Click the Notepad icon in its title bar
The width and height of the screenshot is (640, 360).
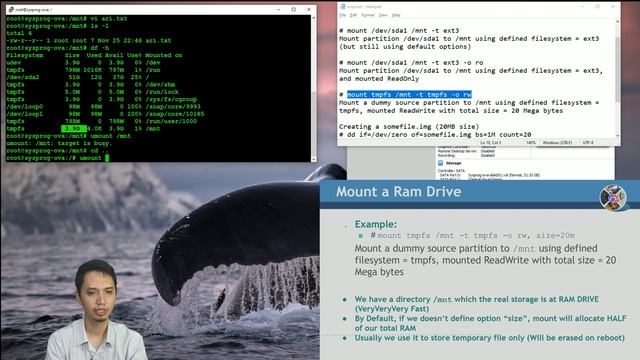tap(343, 7)
